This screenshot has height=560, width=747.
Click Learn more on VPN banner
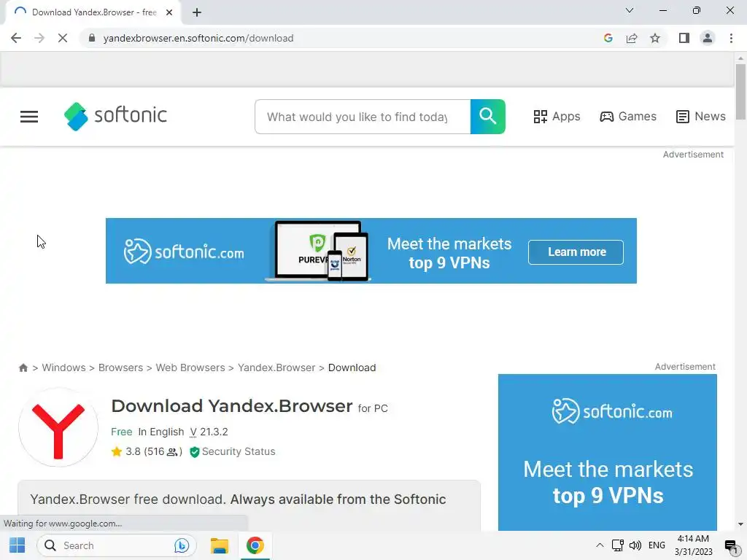(576, 252)
